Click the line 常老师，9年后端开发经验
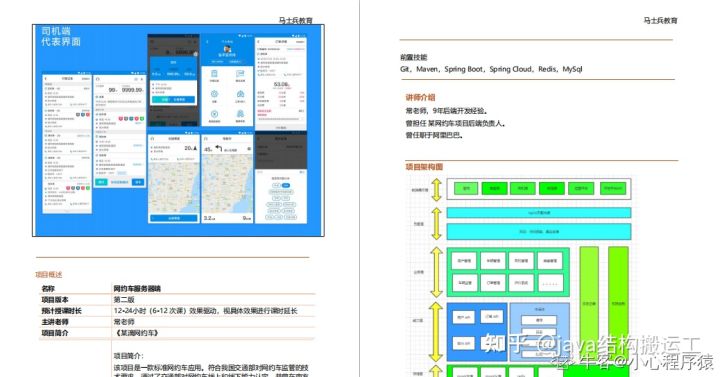720x377 pixels. pos(446,111)
